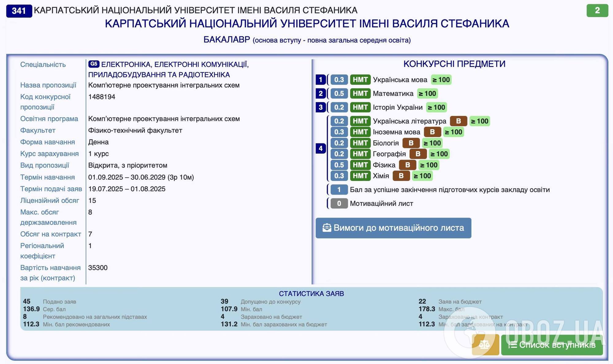
Task: Click the Освітня програма value text
Action: pos(164,119)
